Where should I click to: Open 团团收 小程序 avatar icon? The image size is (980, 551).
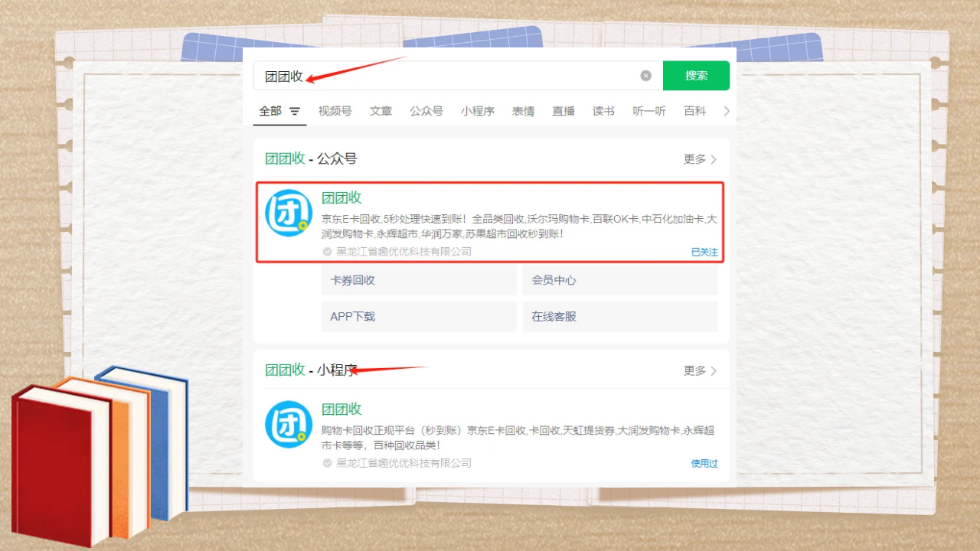(x=289, y=424)
